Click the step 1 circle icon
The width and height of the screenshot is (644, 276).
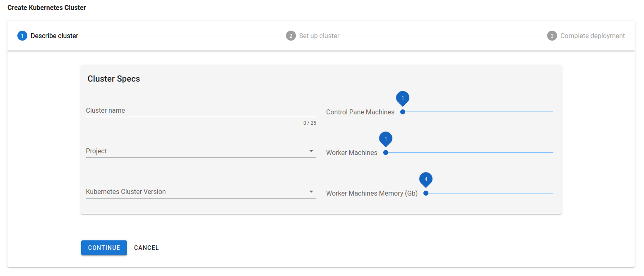coord(22,36)
